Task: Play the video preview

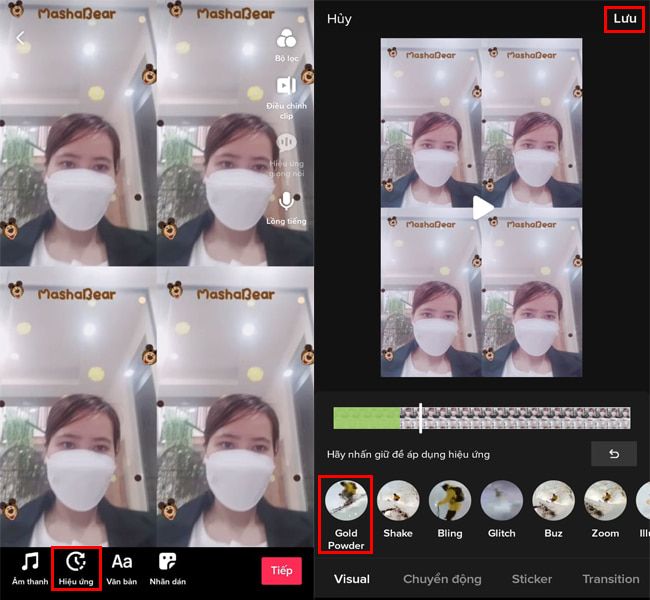Action: click(482, 208)
